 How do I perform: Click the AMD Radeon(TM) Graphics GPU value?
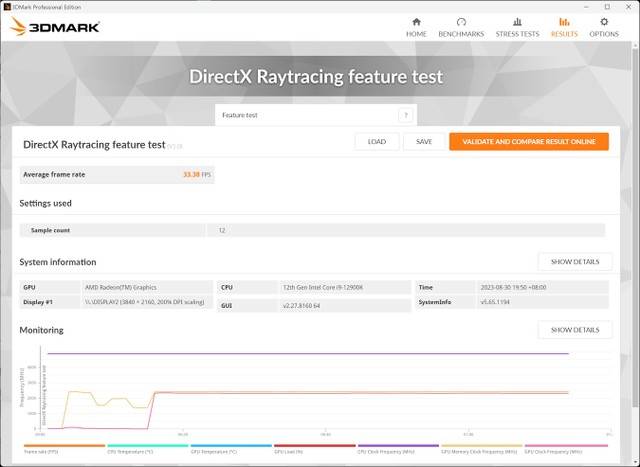pyautogui.click(x=121, y=287)
